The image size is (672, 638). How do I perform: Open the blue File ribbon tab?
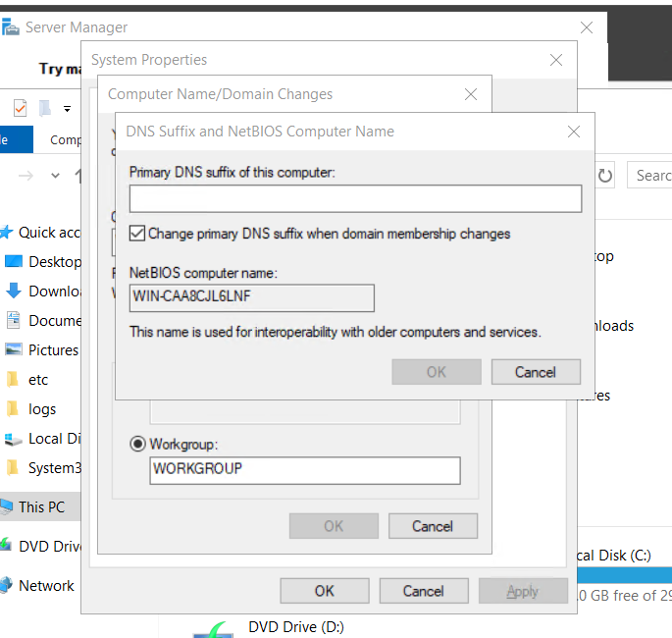tap(17, 139)
